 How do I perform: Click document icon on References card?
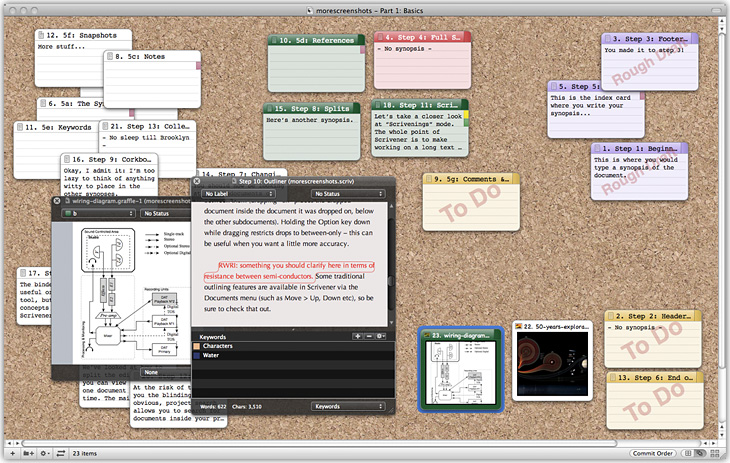point(276,40)
